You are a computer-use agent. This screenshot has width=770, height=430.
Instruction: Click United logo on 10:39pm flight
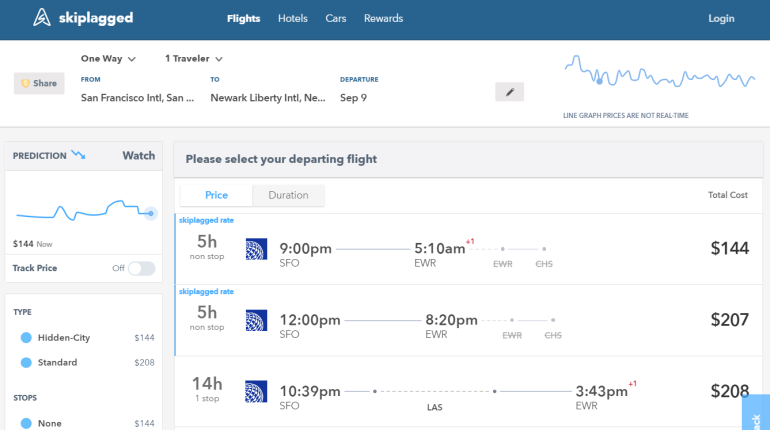click(256, 391)
